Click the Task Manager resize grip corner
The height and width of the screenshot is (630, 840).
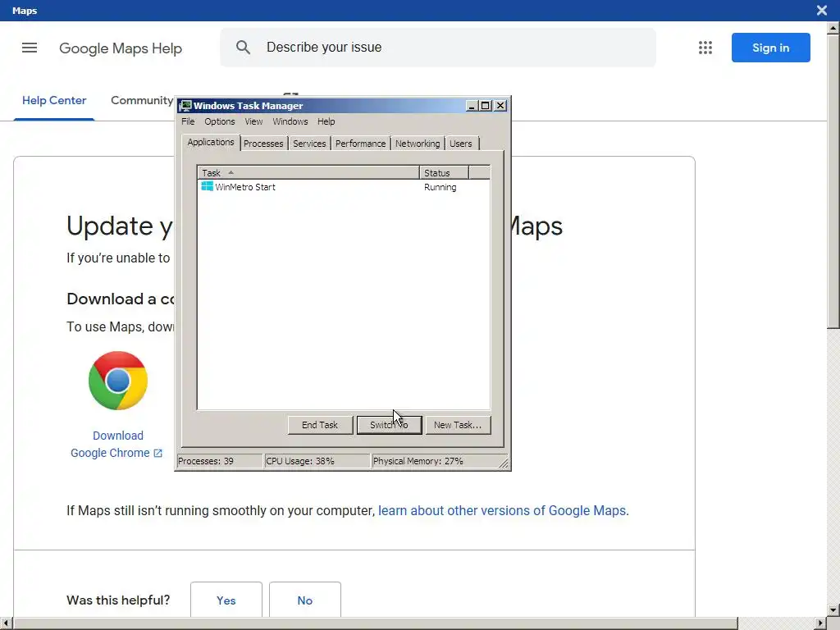coord(504,463)
